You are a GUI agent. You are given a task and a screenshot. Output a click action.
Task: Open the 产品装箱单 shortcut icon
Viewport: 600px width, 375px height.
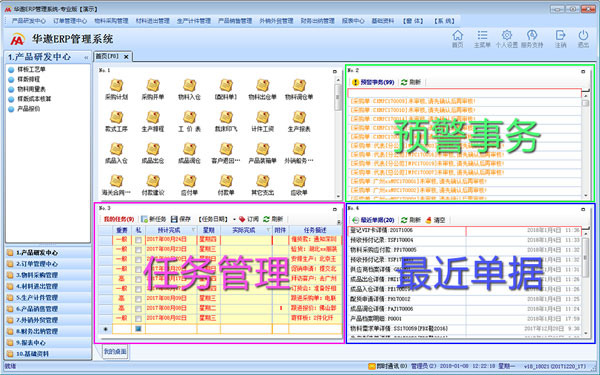(x=262, y=153)
